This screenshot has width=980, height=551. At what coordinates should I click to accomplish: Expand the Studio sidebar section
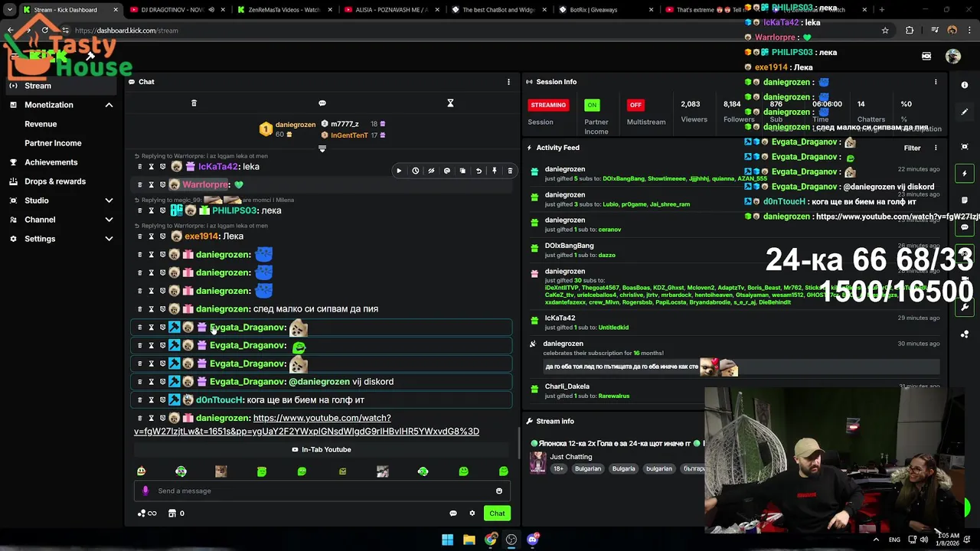(x=109, y=201)
